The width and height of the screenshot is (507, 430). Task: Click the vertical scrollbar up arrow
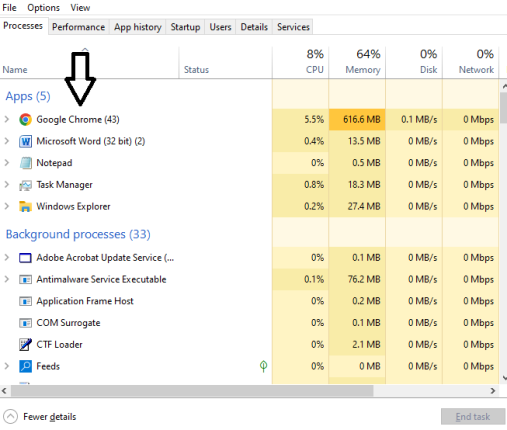(504, 86)
